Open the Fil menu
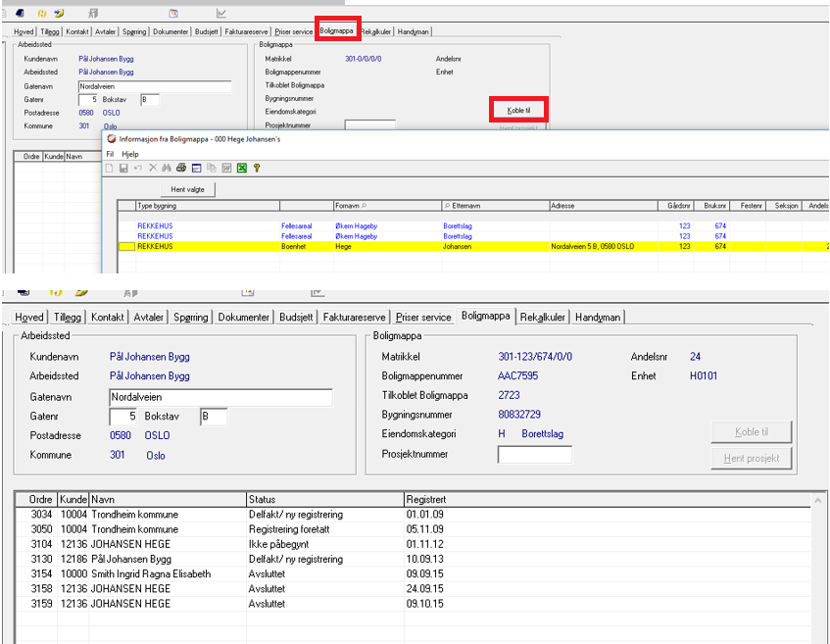This screenshot has height=644, width=830. (x=110, y=154)
